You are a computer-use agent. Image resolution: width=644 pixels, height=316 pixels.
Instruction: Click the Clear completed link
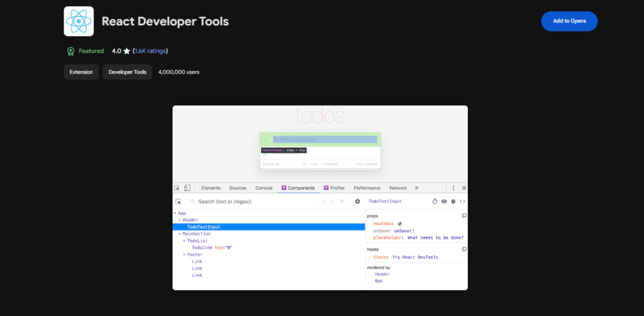[367, 164]
